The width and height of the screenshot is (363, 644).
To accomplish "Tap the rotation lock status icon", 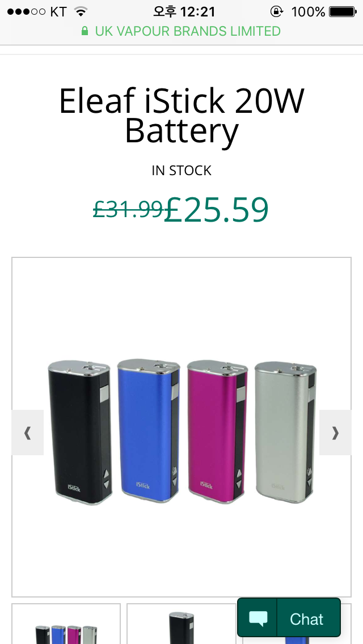I will coord(277,11).
